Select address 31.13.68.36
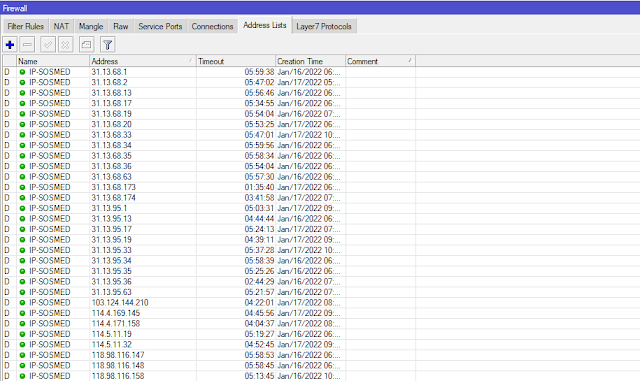Screen dimensions: 640x381 111,166
